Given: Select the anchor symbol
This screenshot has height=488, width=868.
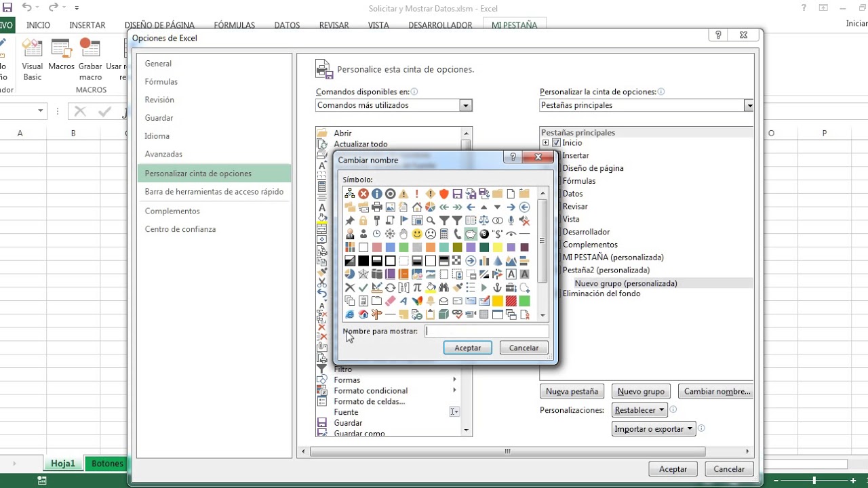Looking at the screenshot, I should (x=498, y=287).
